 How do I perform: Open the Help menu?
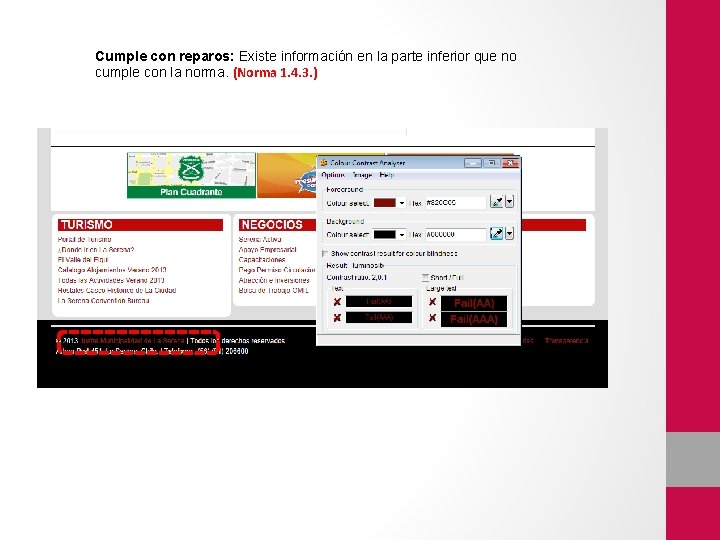coord(386,175)
